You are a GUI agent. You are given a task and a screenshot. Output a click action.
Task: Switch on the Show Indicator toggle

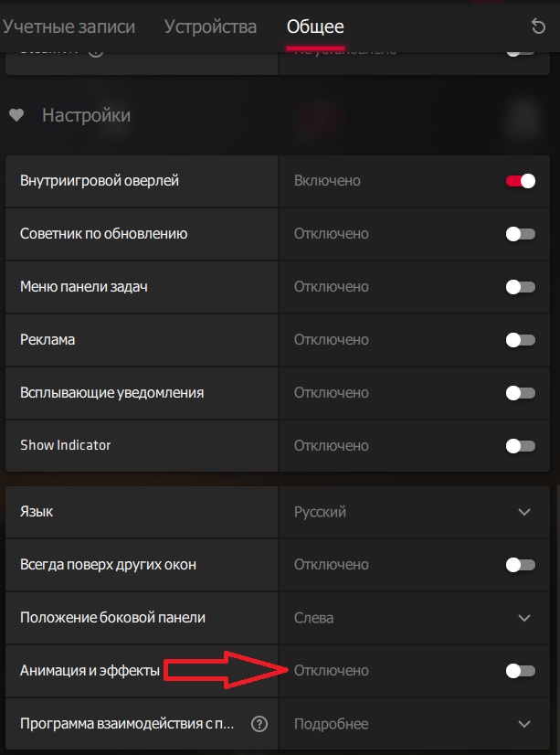(521, 446)
